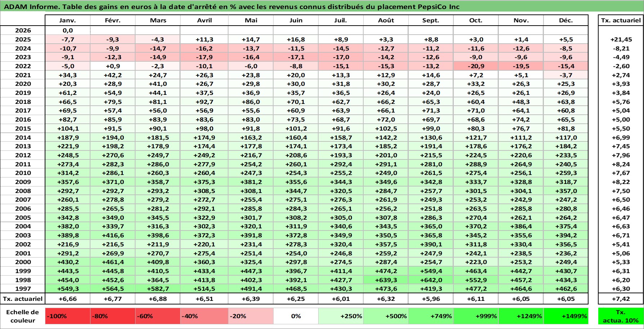Click the 2020 Mars cell +41,0
Image resolution: width=644 pixels, height=329 pixels.
tap(158, 84)
